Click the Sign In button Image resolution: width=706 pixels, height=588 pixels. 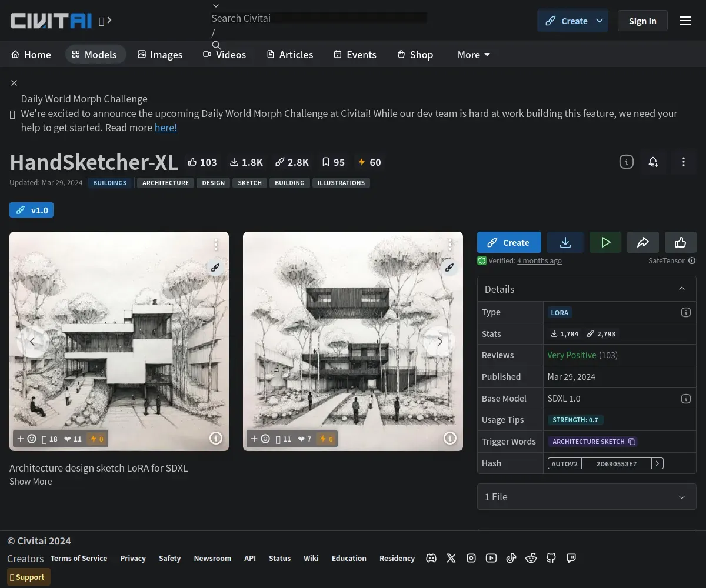point(642,21)
